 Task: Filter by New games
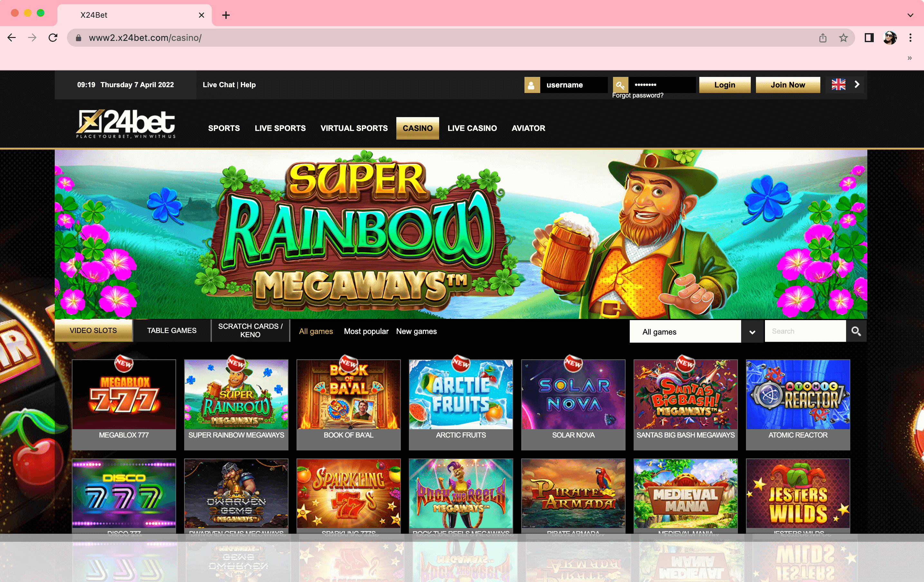[416, 331]
